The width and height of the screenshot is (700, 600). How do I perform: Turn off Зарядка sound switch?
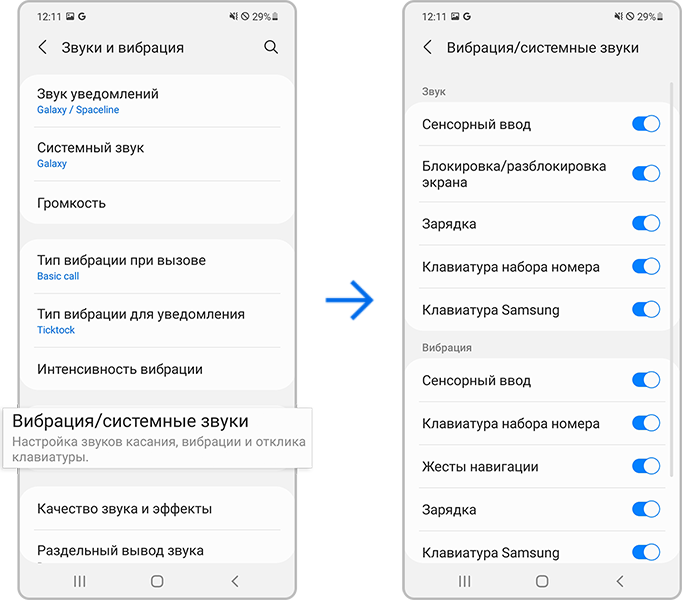646,223
